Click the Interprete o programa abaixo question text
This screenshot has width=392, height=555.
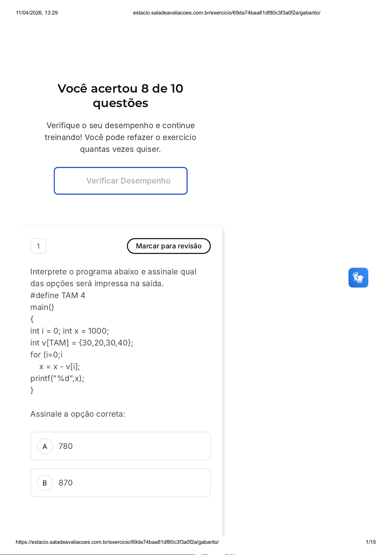113,277
